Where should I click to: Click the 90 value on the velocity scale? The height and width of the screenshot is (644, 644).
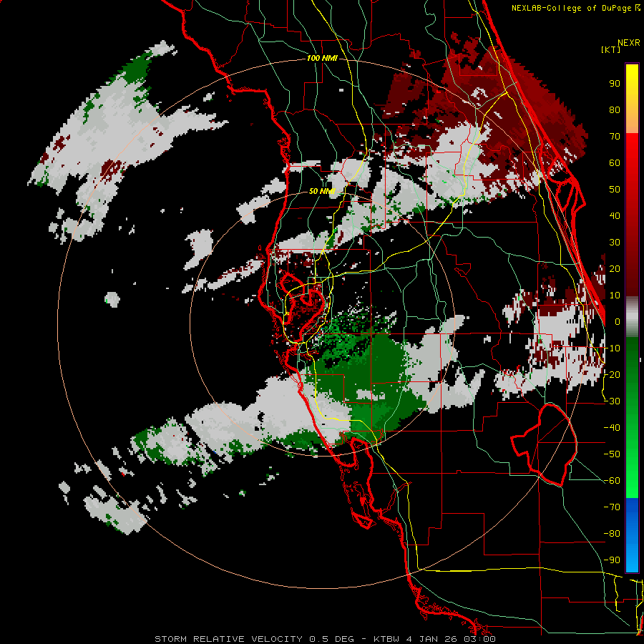[x=615, y=84]
